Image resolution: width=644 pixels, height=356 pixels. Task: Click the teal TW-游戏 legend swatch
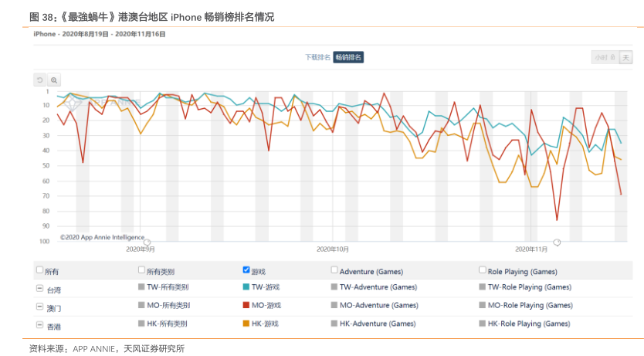246,286
